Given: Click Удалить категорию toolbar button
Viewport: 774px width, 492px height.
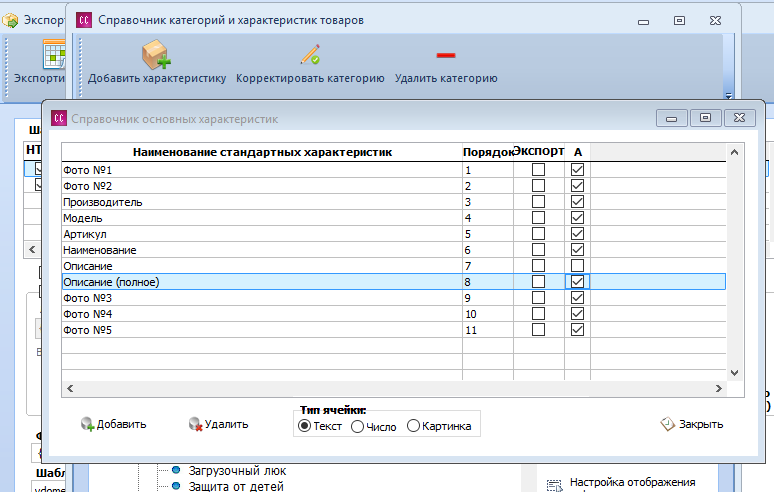Looking at the screenshot, I should (x=446, y=63).
